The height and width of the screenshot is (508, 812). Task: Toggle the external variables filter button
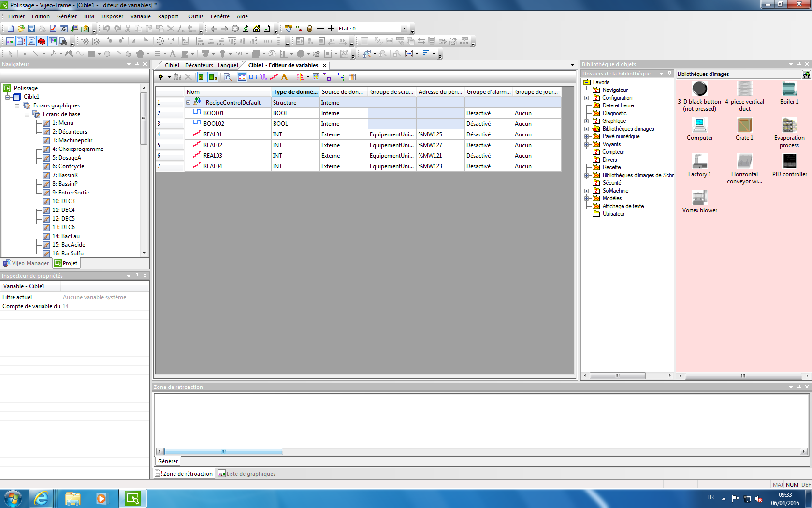point(212,77)
